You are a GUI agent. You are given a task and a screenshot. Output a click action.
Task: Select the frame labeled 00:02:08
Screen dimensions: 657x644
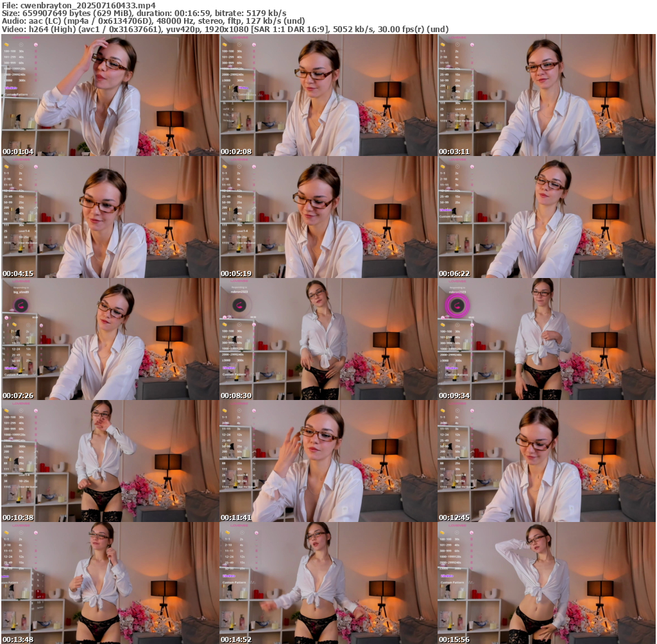(328, 95)
